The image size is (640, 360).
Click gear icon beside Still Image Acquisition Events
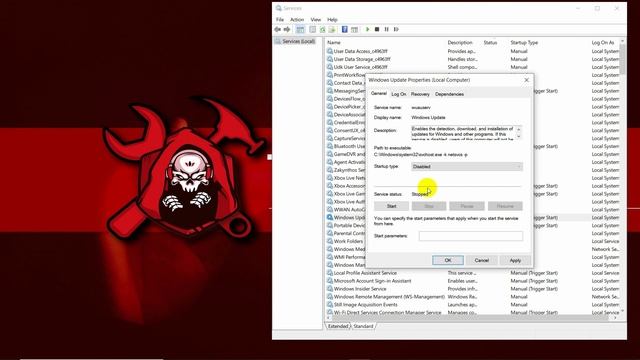pyautogui.click(x=330, y=304)
